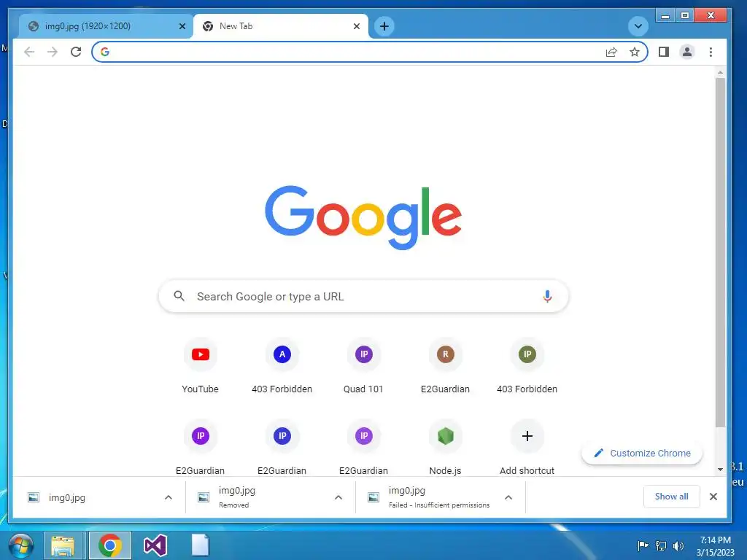Click the page vertical scrollbar

pyautogui.click(x=720, y=252)
